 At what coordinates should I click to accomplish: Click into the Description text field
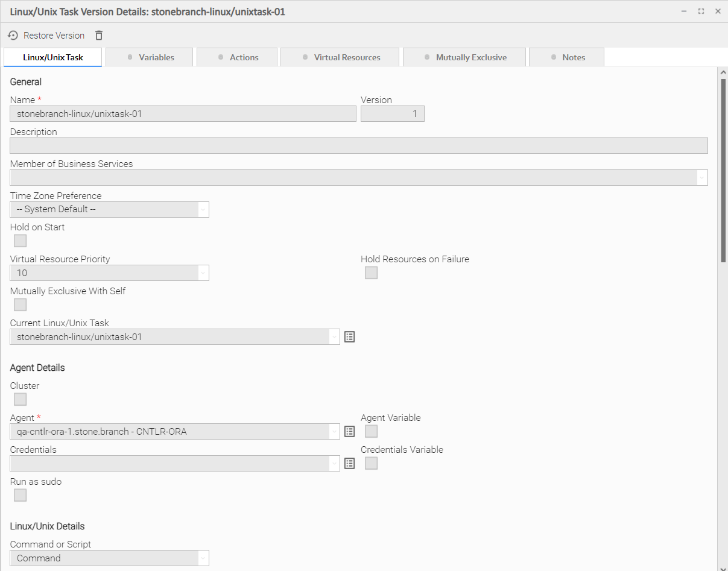(358, 145)
